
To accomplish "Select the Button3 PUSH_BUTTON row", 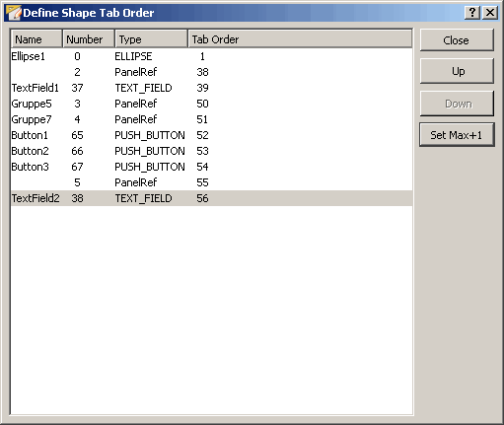I will click(x=211, y=167).
